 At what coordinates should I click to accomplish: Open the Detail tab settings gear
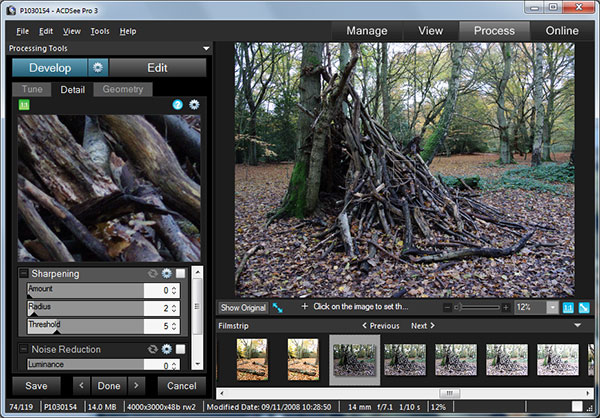pos(194,105)
